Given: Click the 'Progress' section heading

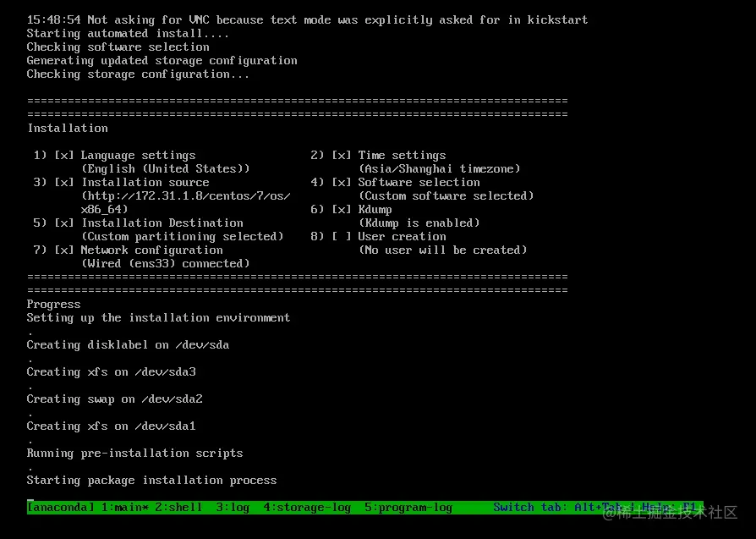Looking at the screenshot, I should click(x=53, y=305).
